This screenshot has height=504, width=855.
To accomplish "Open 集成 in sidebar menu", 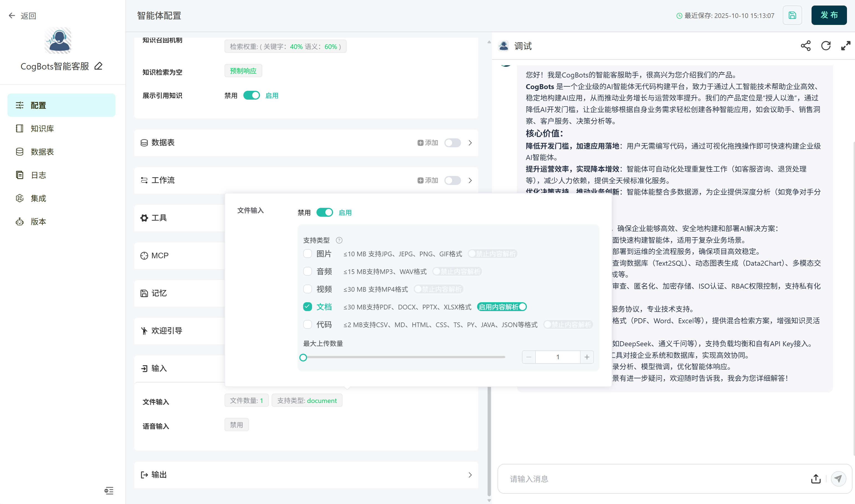I will [61, 198].
